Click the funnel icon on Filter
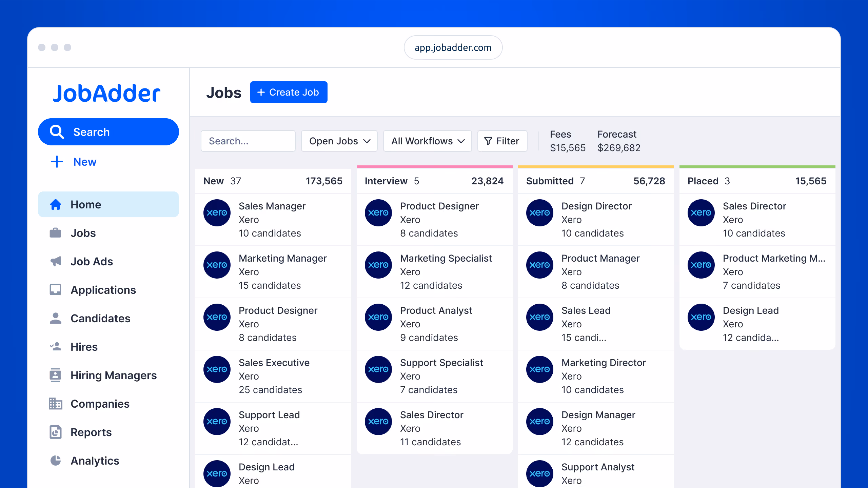868x488 pixels. coord(488,141)
